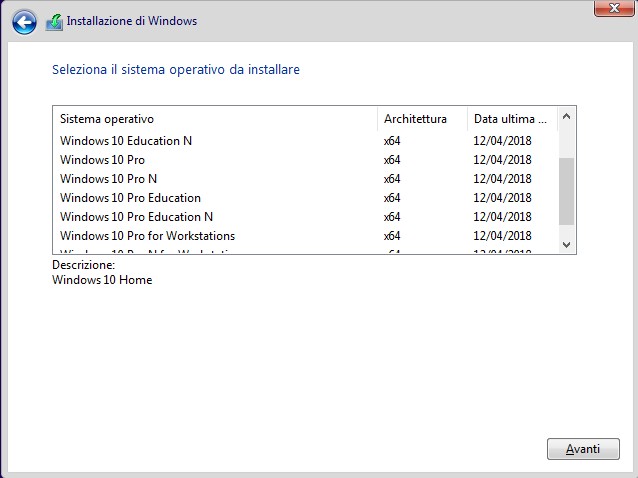
Task: Click date in Windows 10 Pro N row
Action: click(x=503, y=179)
